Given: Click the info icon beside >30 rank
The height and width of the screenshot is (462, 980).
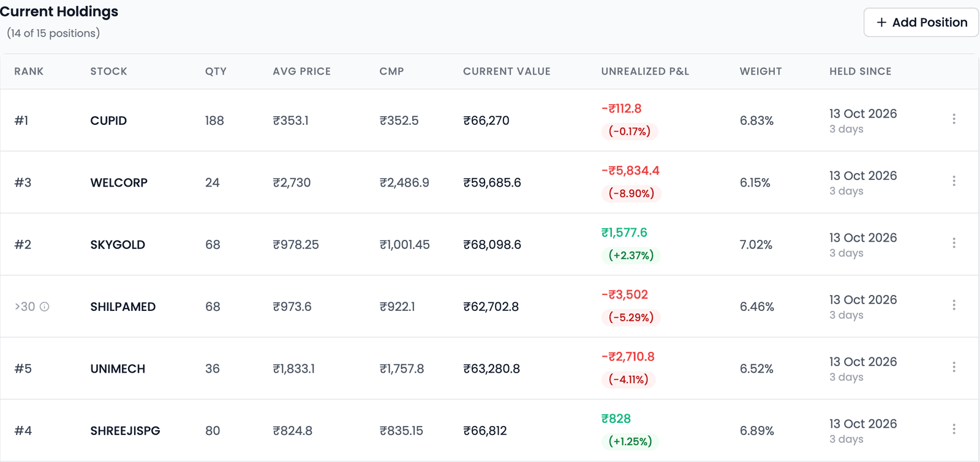Looking at the screenshot, I should (x=45, y=307).
